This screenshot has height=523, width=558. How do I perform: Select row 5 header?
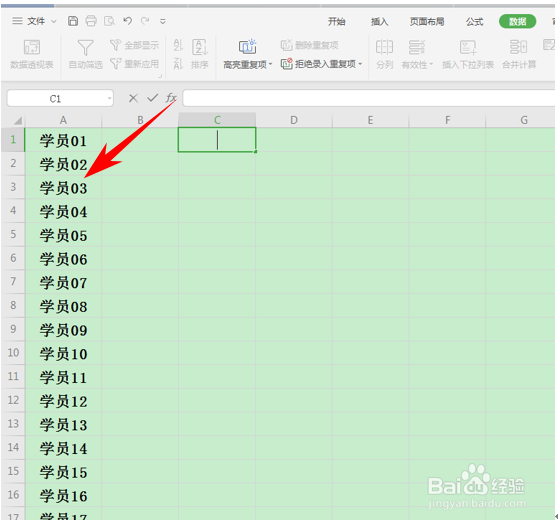point(13,234)
